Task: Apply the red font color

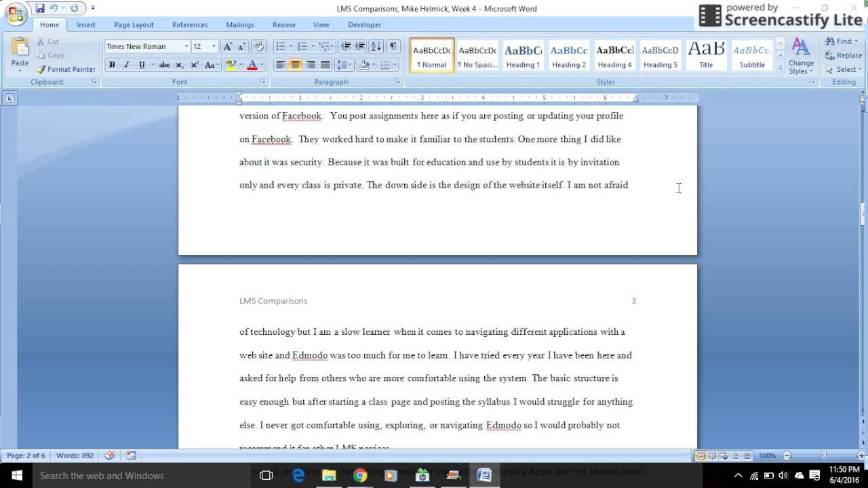Action: point(252,65)
